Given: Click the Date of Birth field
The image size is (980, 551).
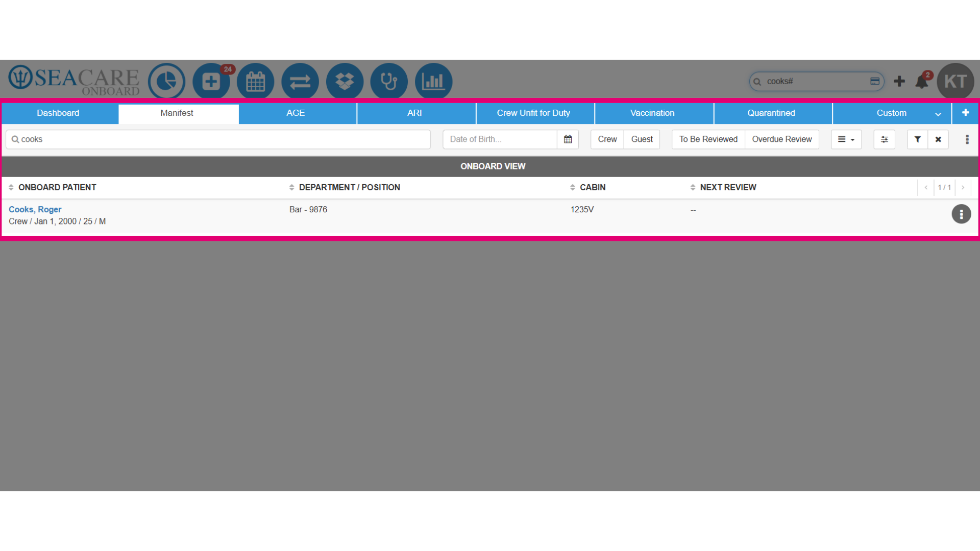Looking at the screenshot, I should click(x=500, y=139).
